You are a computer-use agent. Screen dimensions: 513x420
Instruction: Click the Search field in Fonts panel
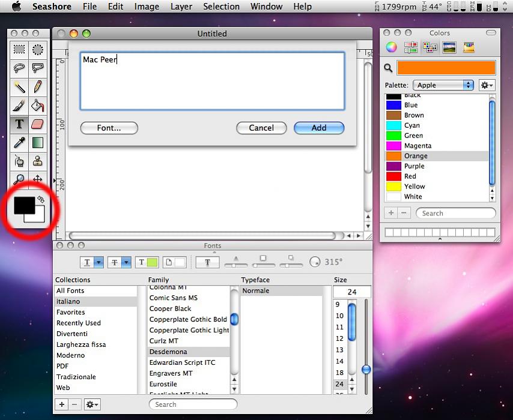tap(193, 404)
